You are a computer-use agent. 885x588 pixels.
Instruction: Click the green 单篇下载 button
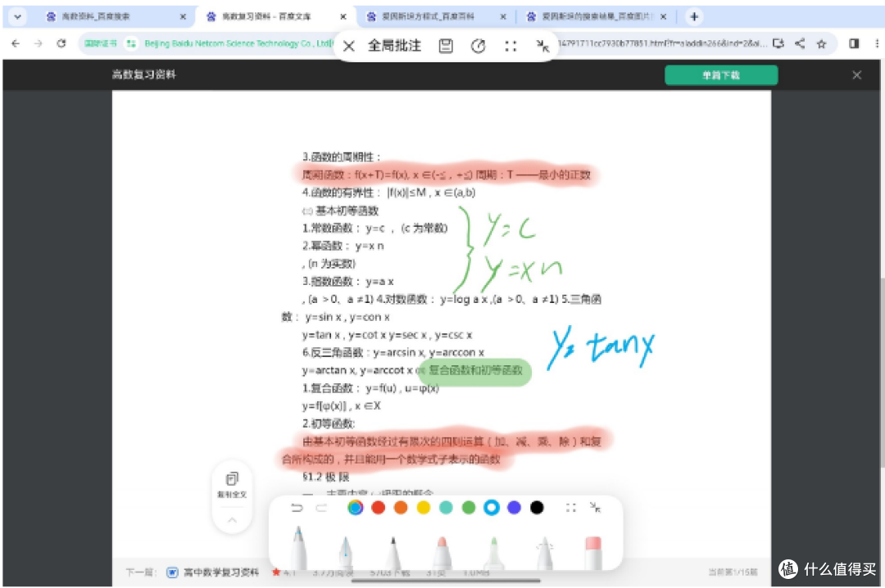click(721, 75)
